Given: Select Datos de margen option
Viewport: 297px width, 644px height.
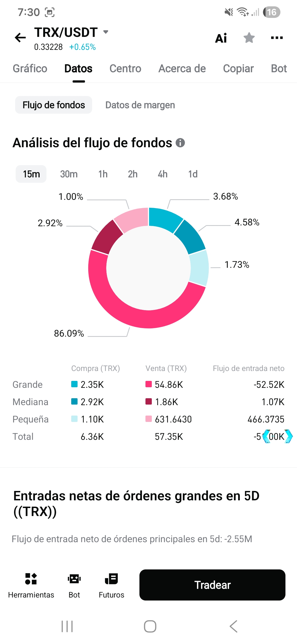Looking at the screenshot, I should coord(140,105).
